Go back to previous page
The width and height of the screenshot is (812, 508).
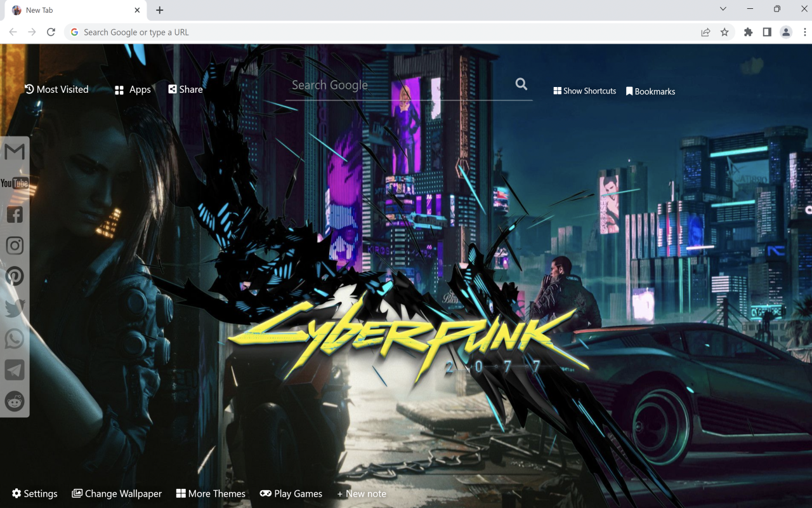point(13,32)
